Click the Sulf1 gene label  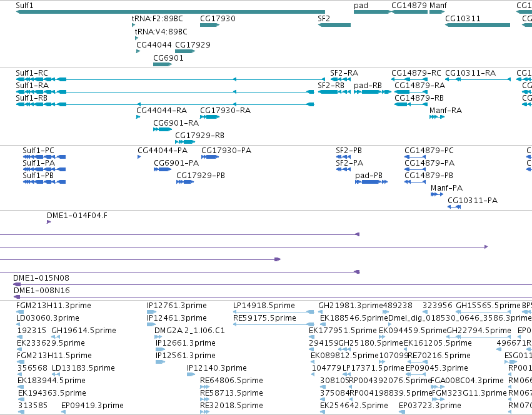click(24, 6)
